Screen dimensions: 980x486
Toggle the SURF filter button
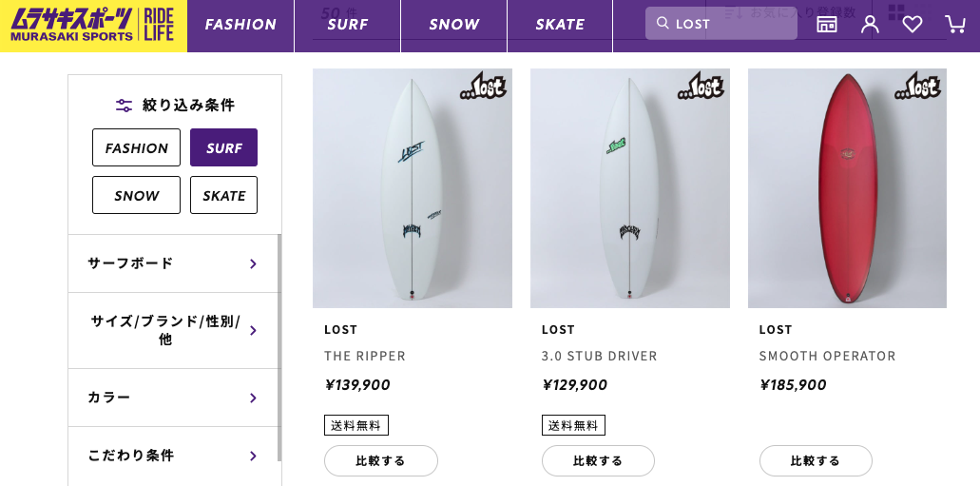tap(223, 147)
